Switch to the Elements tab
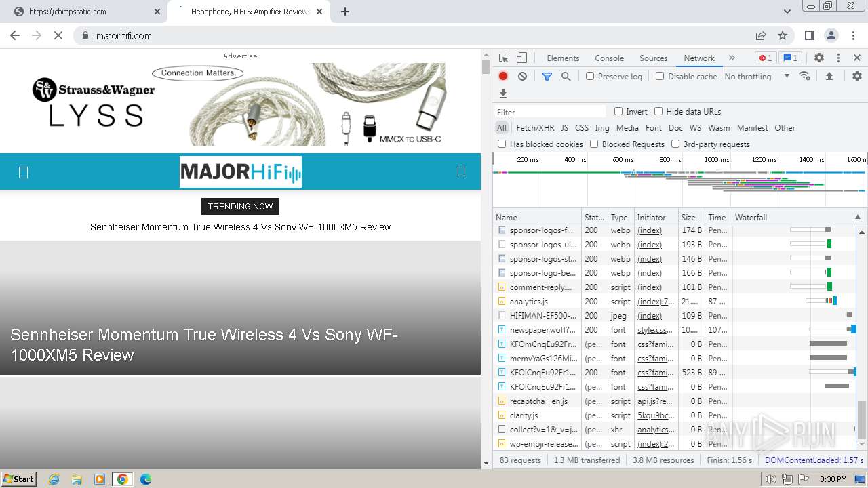This screenshot has height=488, width=868. (563, 58)
